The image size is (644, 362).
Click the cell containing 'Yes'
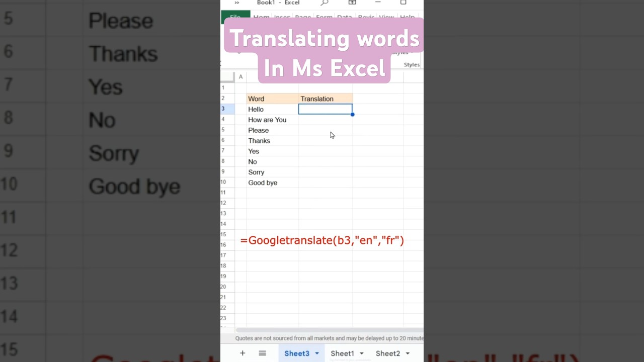pos(272,151)
